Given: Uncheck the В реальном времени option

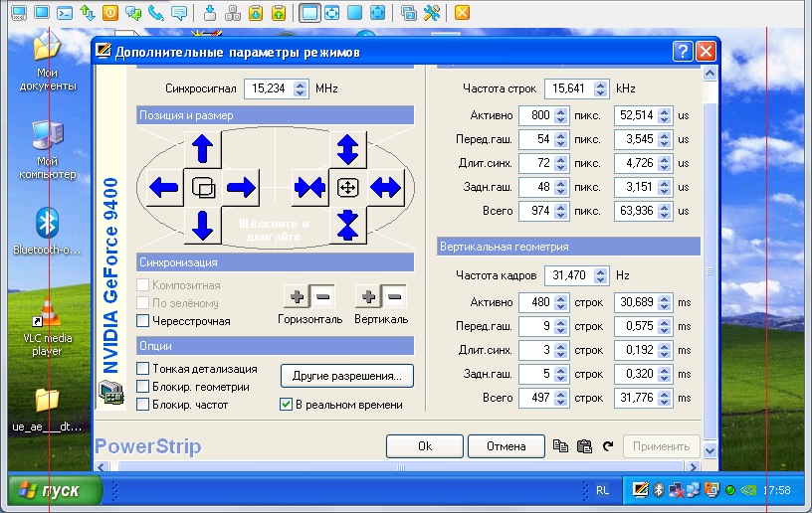Looking at the screenshot, I should click(287, 405).
